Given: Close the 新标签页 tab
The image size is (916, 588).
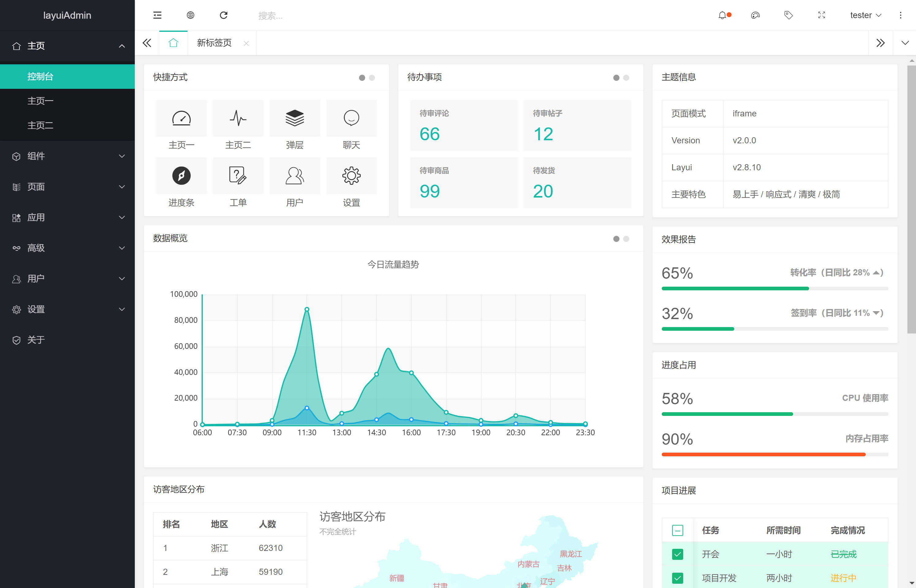Looking at the screenshot, I should [x=246, y=43].
